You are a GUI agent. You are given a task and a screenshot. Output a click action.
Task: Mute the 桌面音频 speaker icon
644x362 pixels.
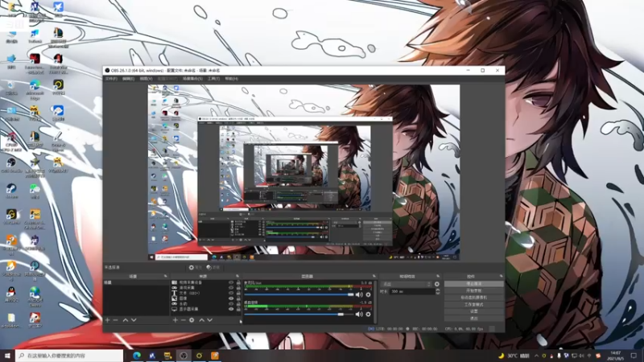pyautogui.click(x=359, y=314)
